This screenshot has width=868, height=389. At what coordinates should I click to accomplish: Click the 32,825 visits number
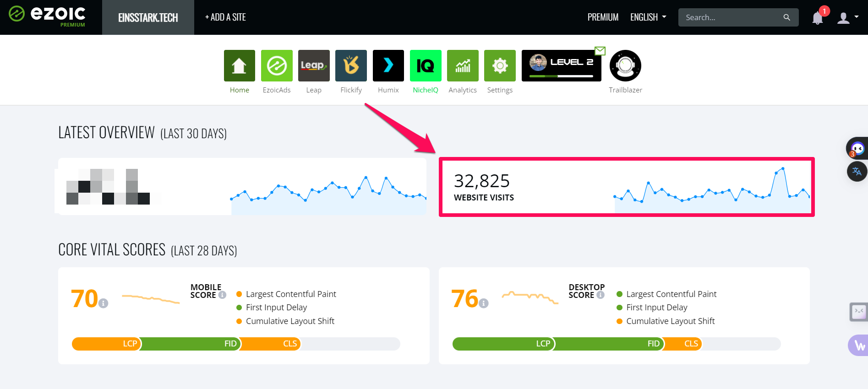pyautogui.click(x=481, y=181)
